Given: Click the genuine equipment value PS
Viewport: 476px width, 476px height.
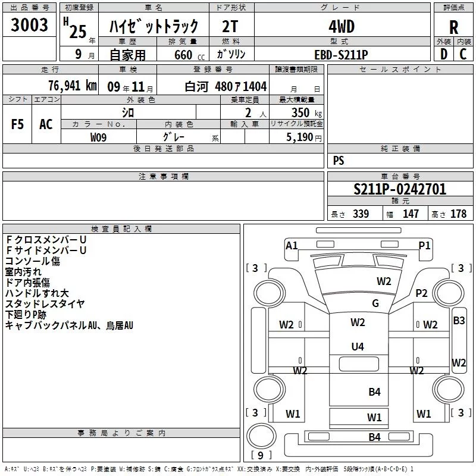Looking at the screenshot, I should [x=339, y=161].
